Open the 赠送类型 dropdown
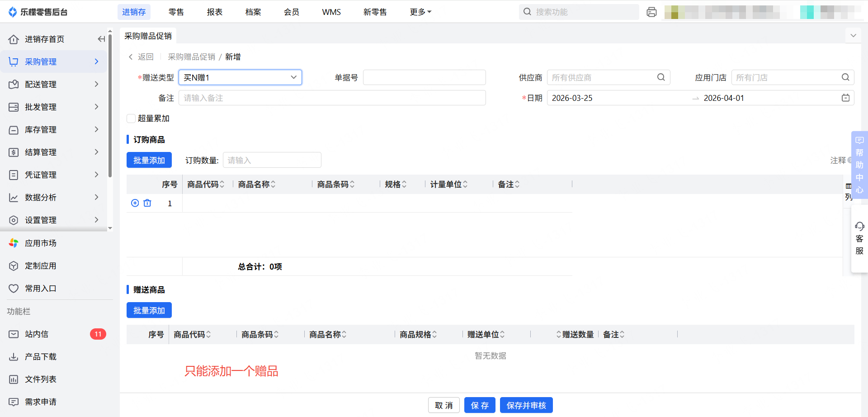Image resolution: width=868 pixels, height=417 pixels. click(240, 77)
